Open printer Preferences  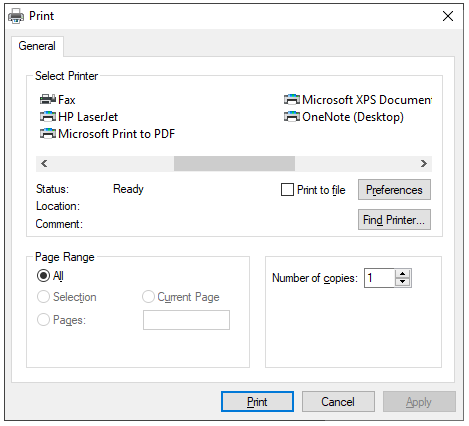click(394, 190)
